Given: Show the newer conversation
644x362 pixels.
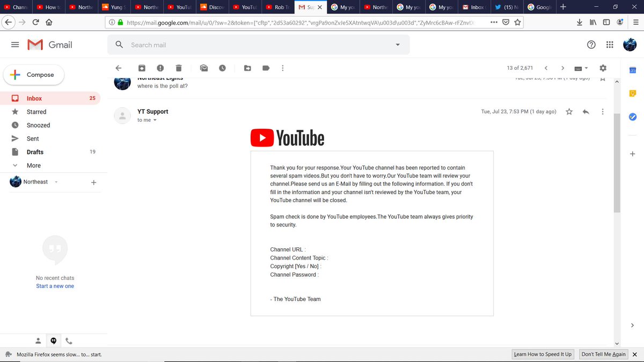Looking at the screenshot, I should tap(546, 68).
